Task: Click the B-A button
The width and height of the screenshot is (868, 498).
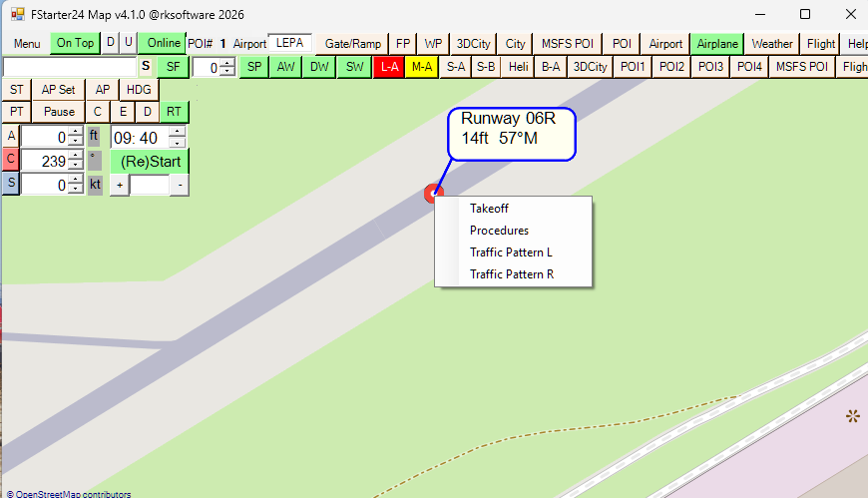Action: pyautogui.click(x=551, y=67)
